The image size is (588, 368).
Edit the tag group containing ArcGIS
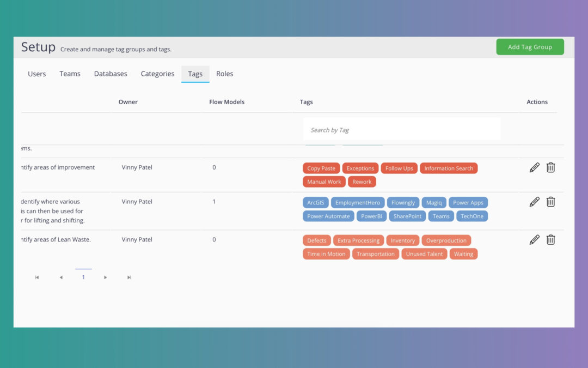(x=534, y=202)
